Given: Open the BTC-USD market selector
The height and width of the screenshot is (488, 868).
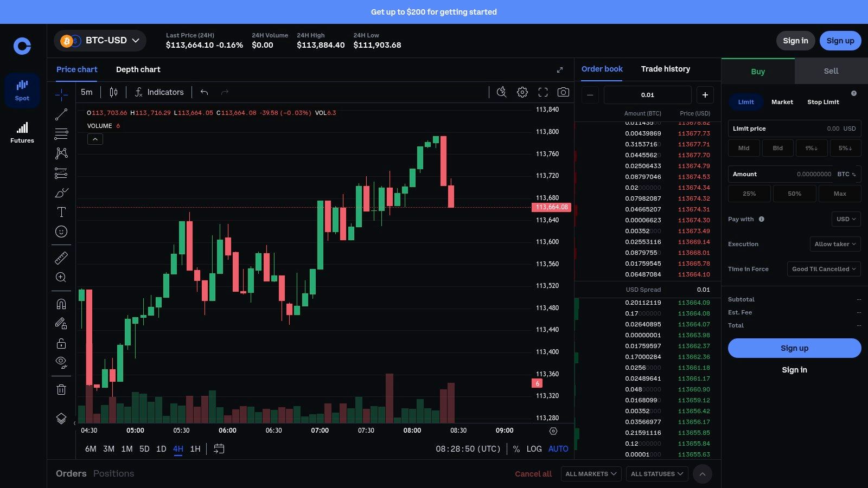Looking at the screenshot, I should [x=100, y=41].
